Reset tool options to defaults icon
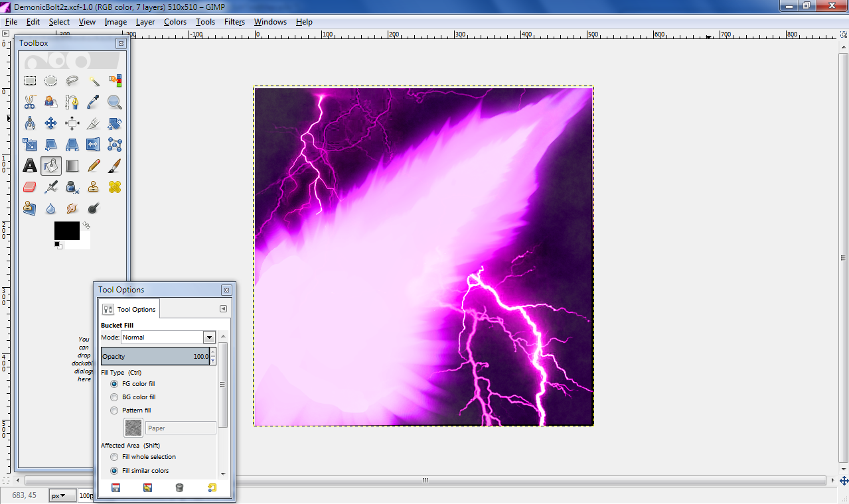Viewport: 849px width, 504px height. click(212, 488)
